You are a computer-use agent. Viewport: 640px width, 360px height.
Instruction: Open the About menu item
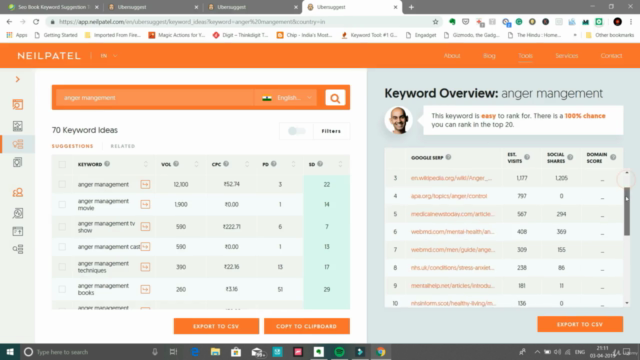pyautogui.click(x=452, y=56)
